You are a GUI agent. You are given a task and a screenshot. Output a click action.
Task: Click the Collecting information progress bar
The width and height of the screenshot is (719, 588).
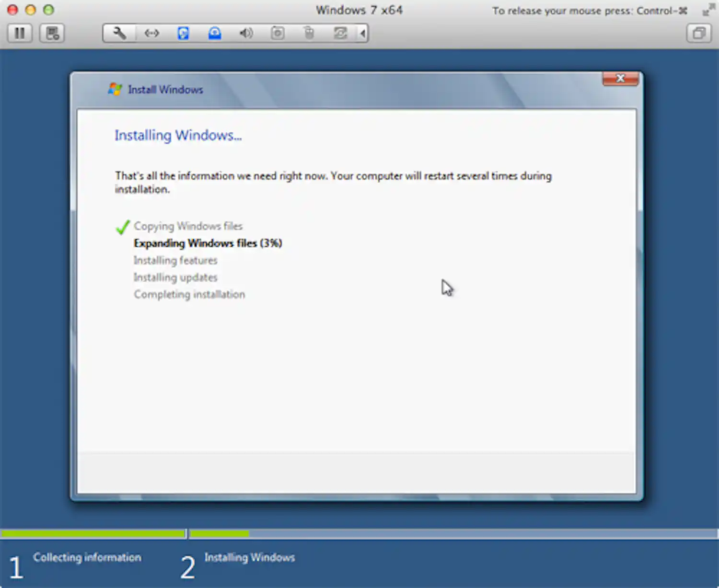tap(93, 533)
